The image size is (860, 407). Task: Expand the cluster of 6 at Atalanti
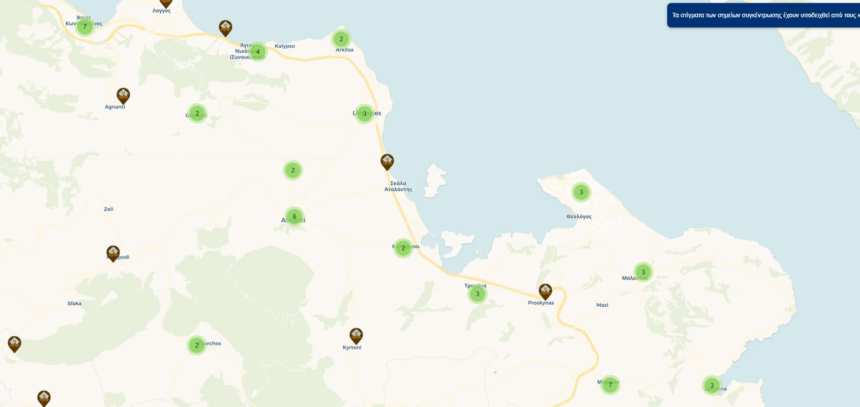coord(294,217)
